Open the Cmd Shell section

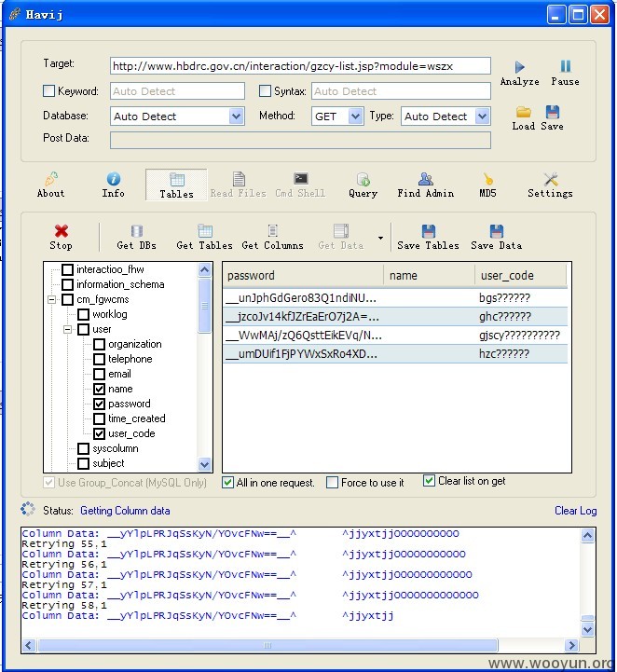[x=300, y=185]
